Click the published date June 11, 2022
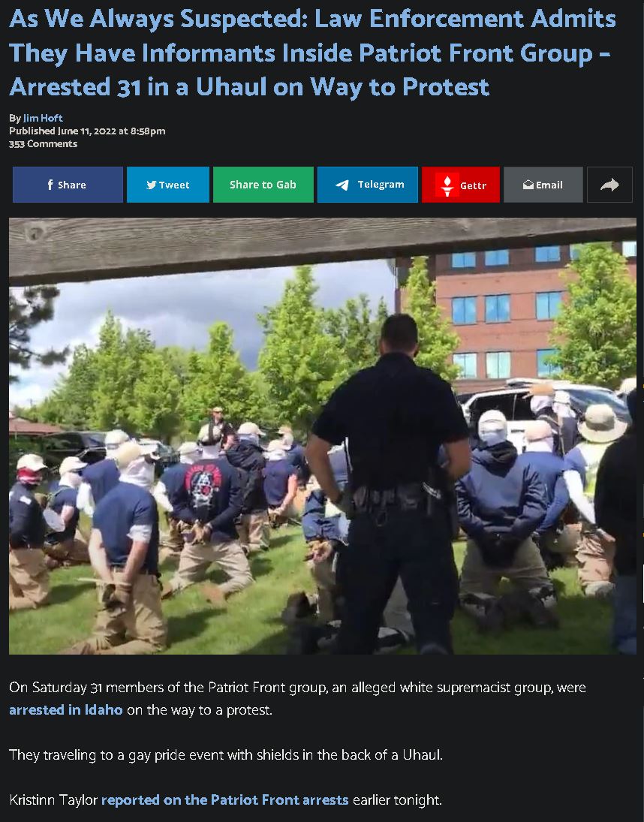This screenshot has width=644, height=822. [86, 131]
